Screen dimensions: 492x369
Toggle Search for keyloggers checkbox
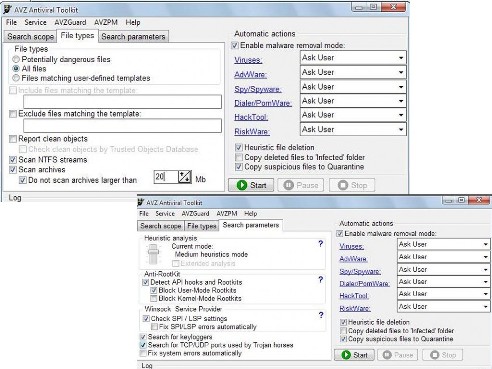[x=143, y=337]
